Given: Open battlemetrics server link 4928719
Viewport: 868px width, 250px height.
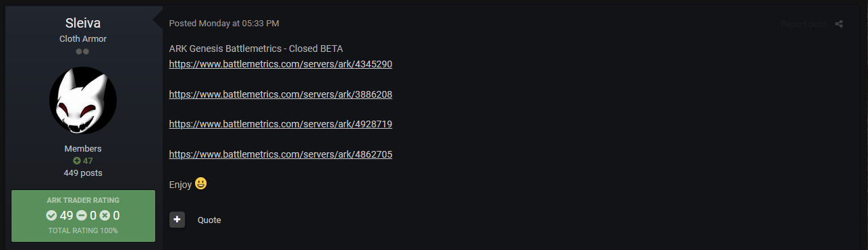Looking at the screenshot, I should (281, 124).
